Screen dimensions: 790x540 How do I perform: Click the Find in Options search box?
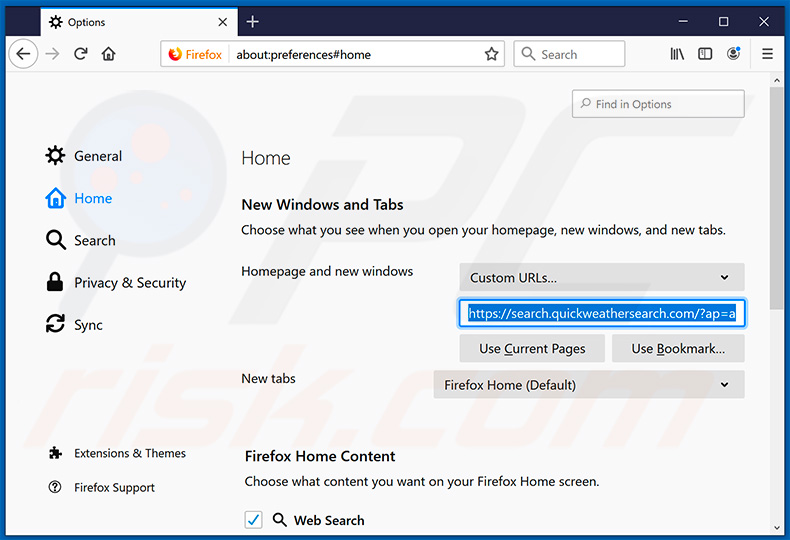[658, 104]
